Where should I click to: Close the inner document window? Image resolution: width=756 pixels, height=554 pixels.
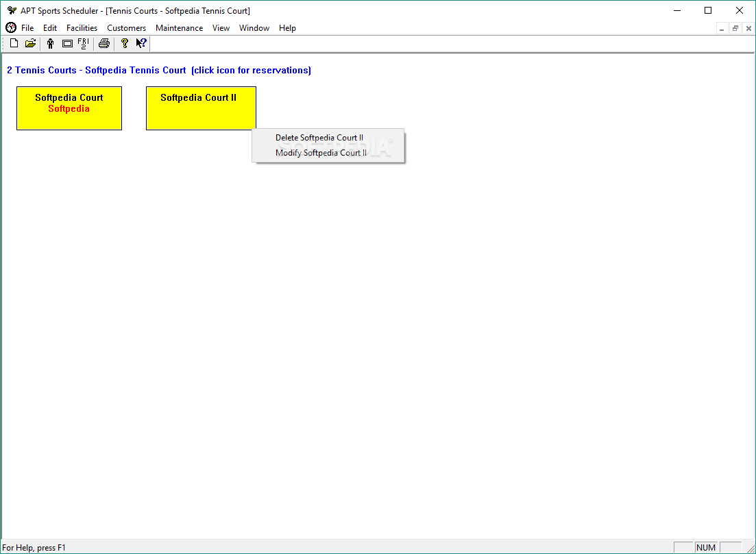(748, 28)
